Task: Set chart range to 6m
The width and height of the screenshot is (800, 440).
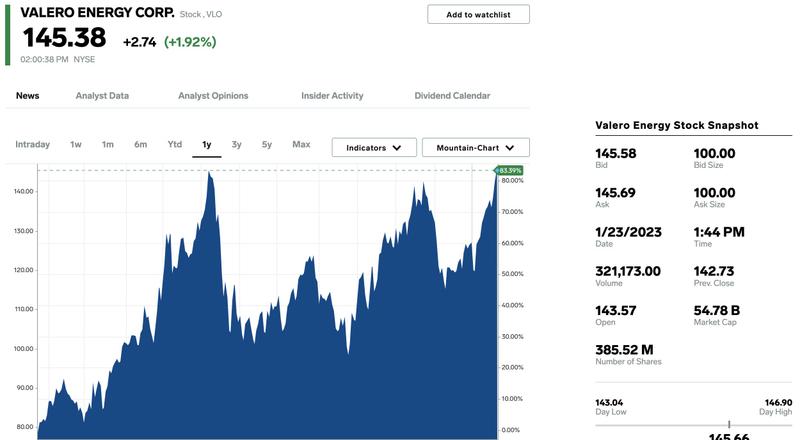Action: tap(140, 144)
